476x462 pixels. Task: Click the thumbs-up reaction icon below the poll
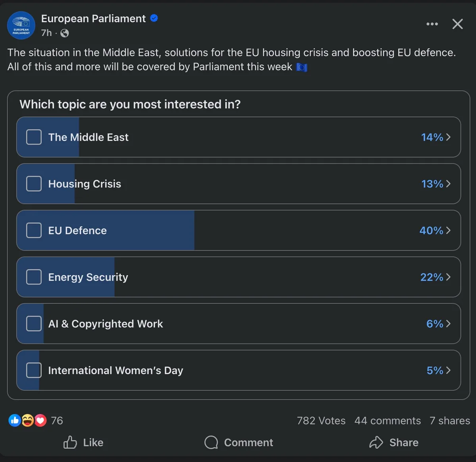pyautogui.click(x=14, y=420)
